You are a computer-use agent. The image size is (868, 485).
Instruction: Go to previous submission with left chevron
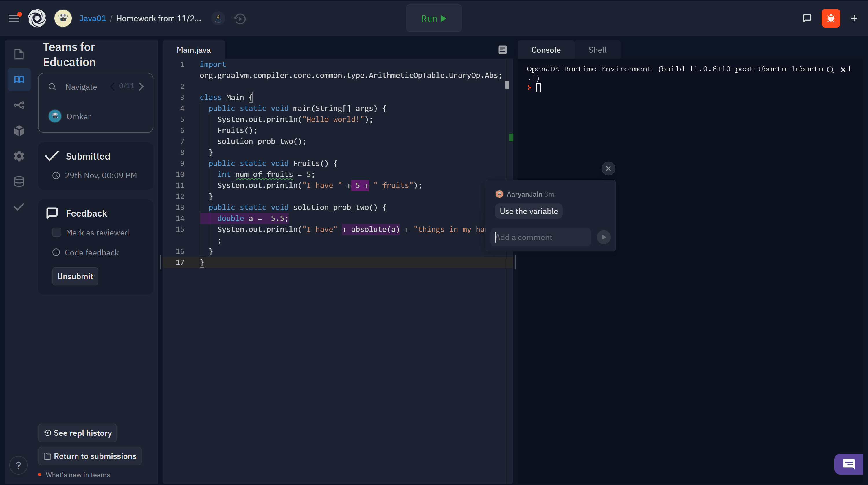click(112, 87)
